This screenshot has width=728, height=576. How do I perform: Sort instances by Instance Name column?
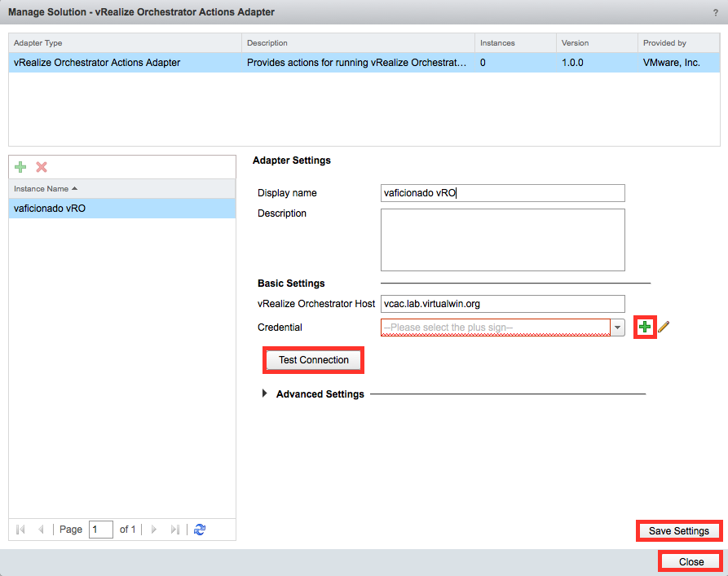[x=122, y=189]
